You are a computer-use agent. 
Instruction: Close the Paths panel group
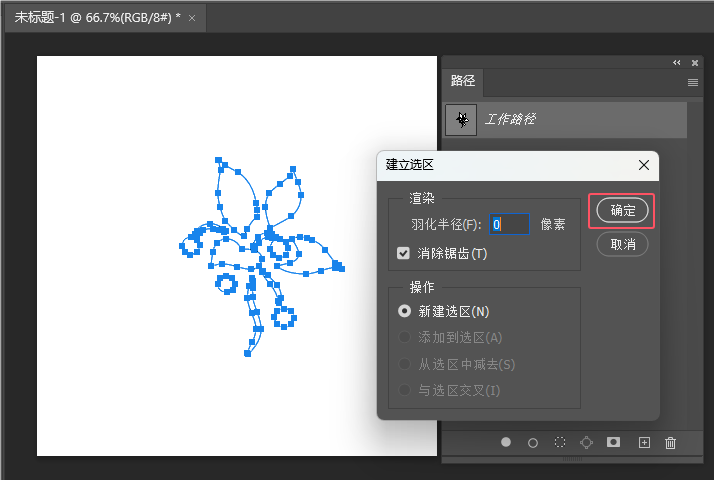pos(695,63)
